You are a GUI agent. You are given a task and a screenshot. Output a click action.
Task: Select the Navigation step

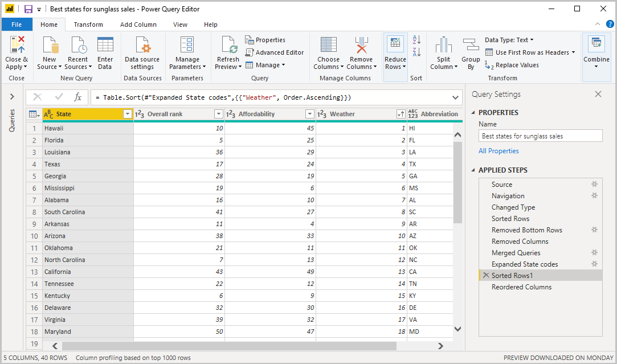pyautogui.click(x=508, y=195)
